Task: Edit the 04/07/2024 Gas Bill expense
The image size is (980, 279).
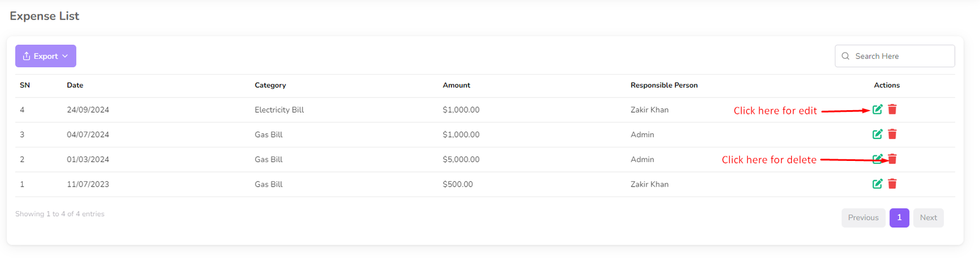Action: click(x=877, y=134)
